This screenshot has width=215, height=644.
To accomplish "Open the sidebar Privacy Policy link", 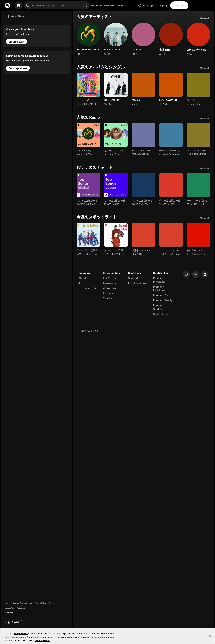I will pyautogui.click(x=40, y=603).
